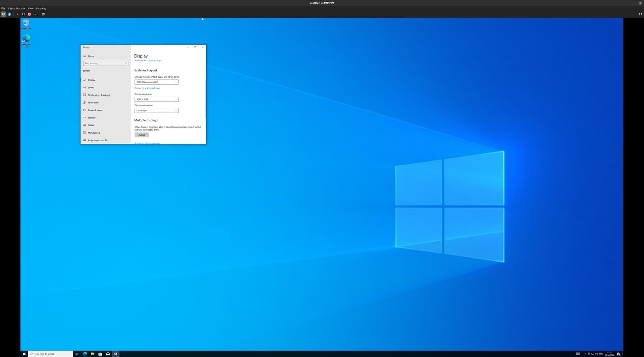Expand the Landscape orientation dropdown

pyautogui.click(x=156, y=110)
